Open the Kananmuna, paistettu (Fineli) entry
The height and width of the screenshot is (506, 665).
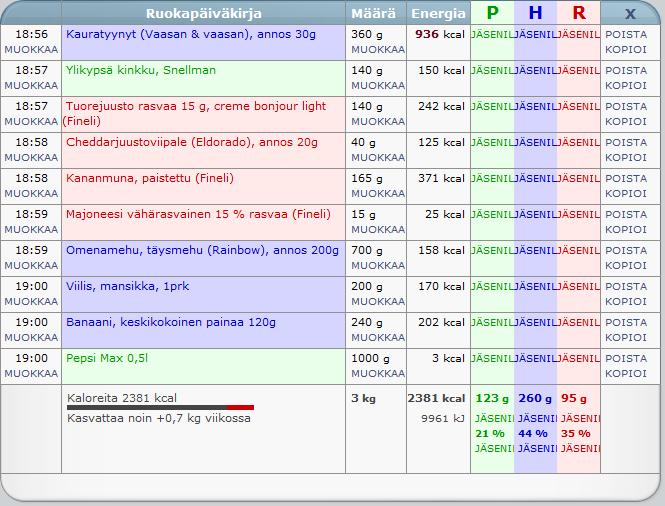click(x=149, y=178)
